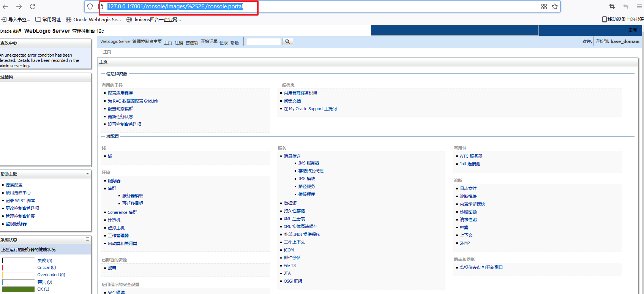Viewport: 644px width, 294px height.
Task: Open the 数据源 link
Action: [290, 203]
